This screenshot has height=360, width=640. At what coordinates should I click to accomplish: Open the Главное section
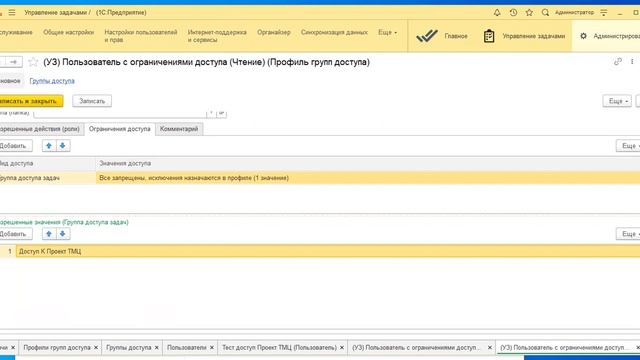[x=442, y=36]
